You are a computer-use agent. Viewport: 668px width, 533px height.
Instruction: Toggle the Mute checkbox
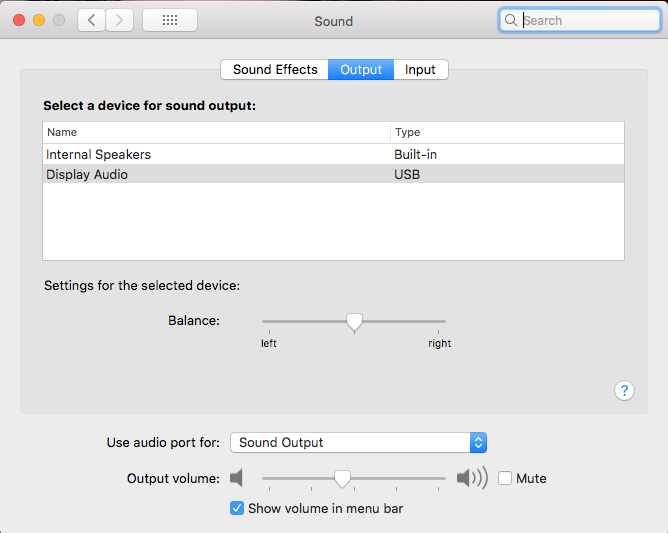point(505,478)
